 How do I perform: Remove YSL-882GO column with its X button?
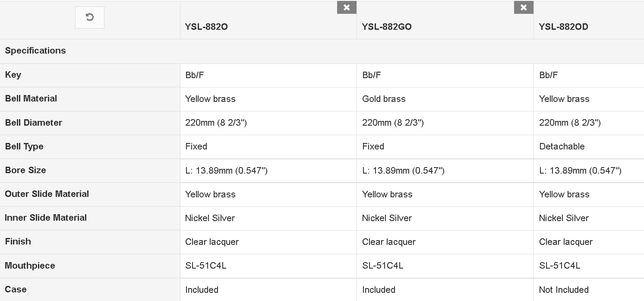coord(524,7)
